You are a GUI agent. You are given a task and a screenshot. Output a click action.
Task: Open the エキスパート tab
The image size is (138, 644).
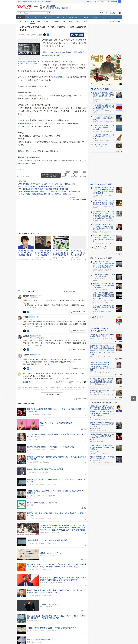click(48, 17)
